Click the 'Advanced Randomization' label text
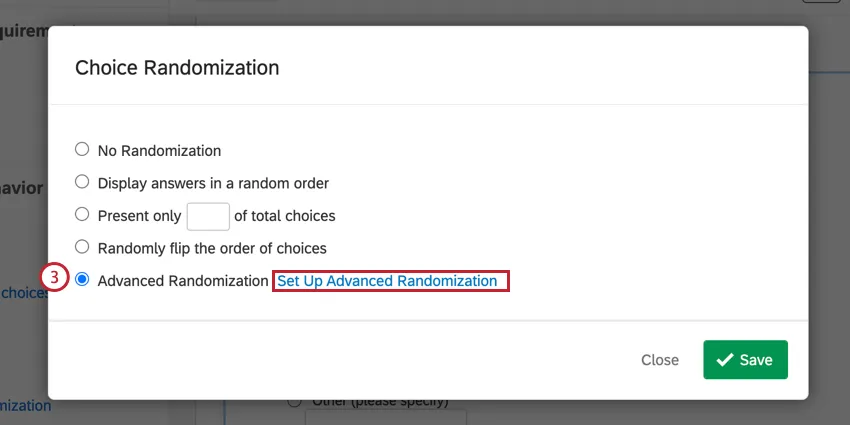 pos(183,281)
